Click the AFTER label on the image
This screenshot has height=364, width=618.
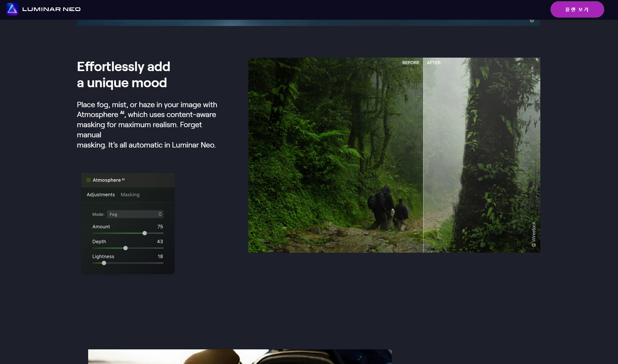434,63
